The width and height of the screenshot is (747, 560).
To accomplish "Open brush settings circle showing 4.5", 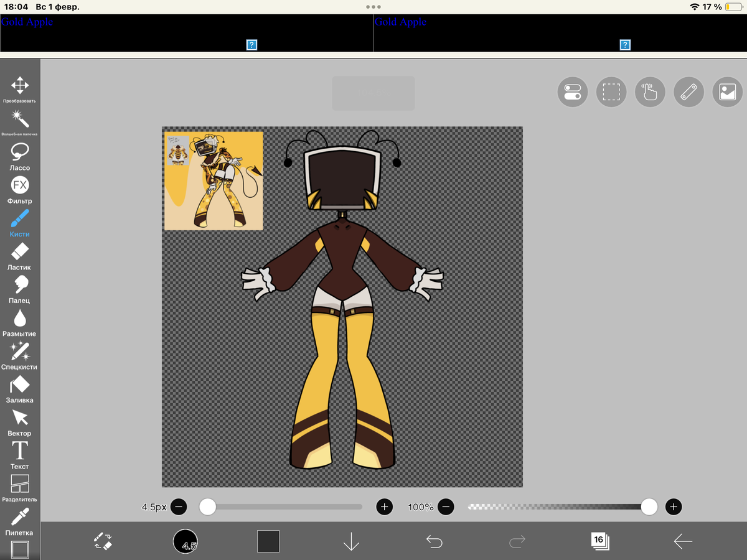I will [x=186, y=541].
